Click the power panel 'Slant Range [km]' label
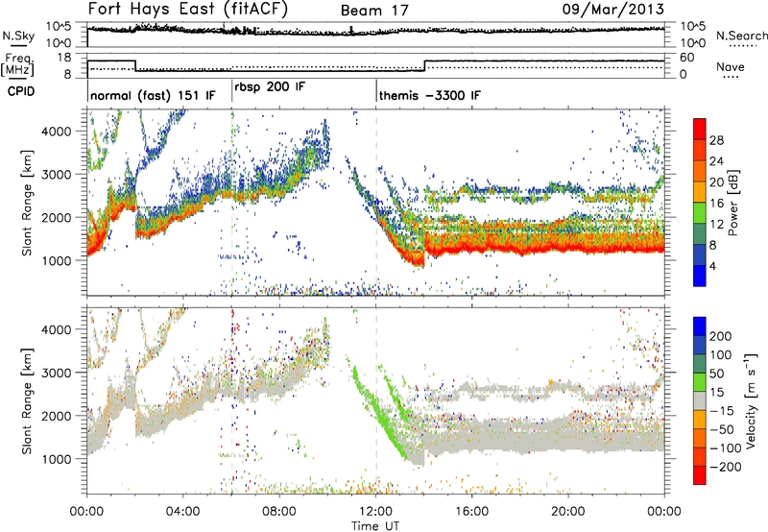The width and height of the screenshot is (768, 532). click(27, 203)
